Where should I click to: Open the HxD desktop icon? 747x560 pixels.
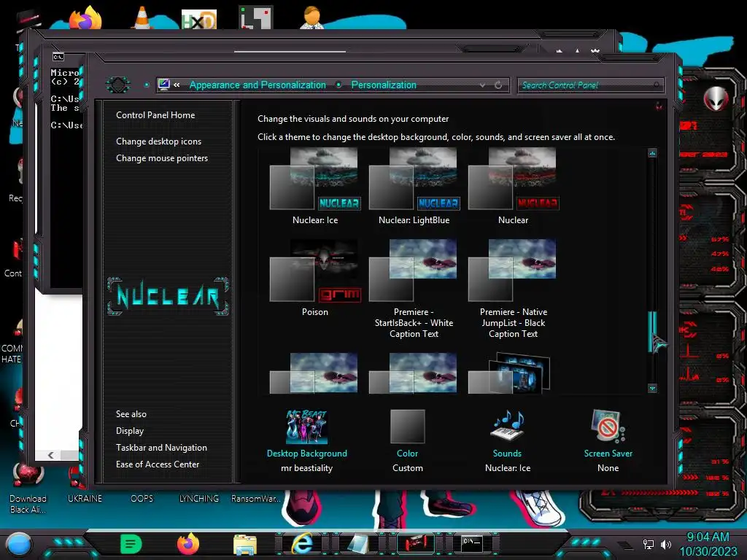pyautogui.click(x=199, y=20)
